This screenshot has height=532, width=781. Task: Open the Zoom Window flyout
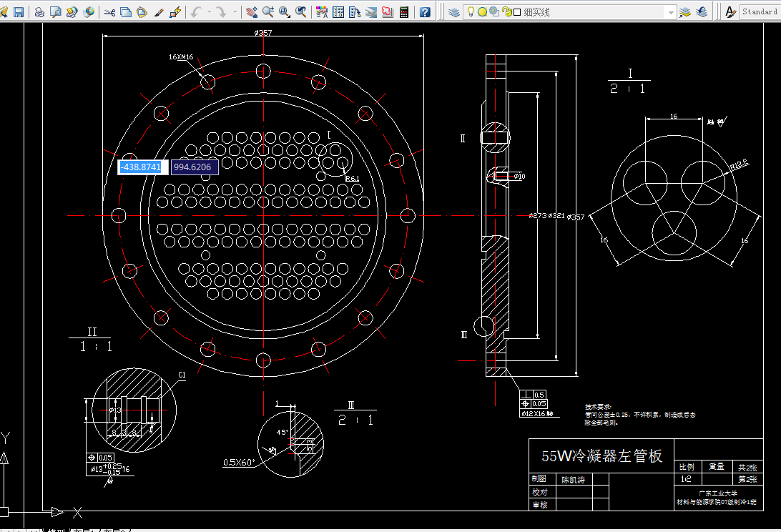(285, 12)
